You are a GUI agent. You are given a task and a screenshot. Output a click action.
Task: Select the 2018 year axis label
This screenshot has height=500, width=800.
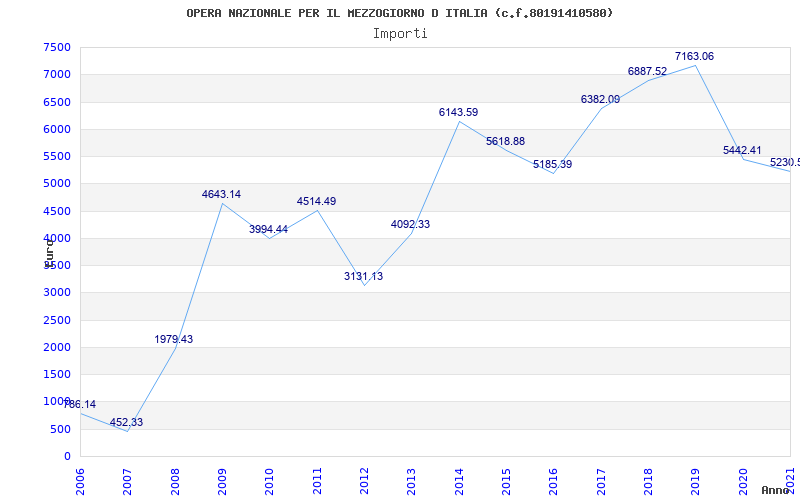tap(648, 481)
